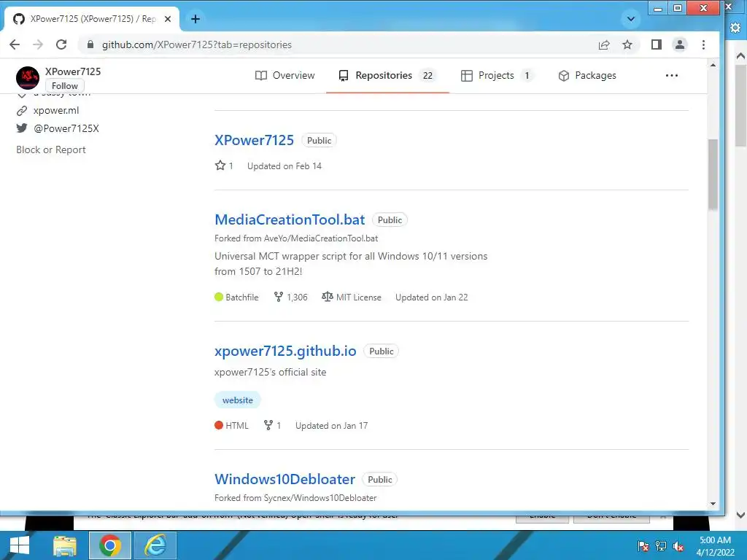Bookmark this page with the star
This screenshot has width=747, height=560.
(627, 44)
